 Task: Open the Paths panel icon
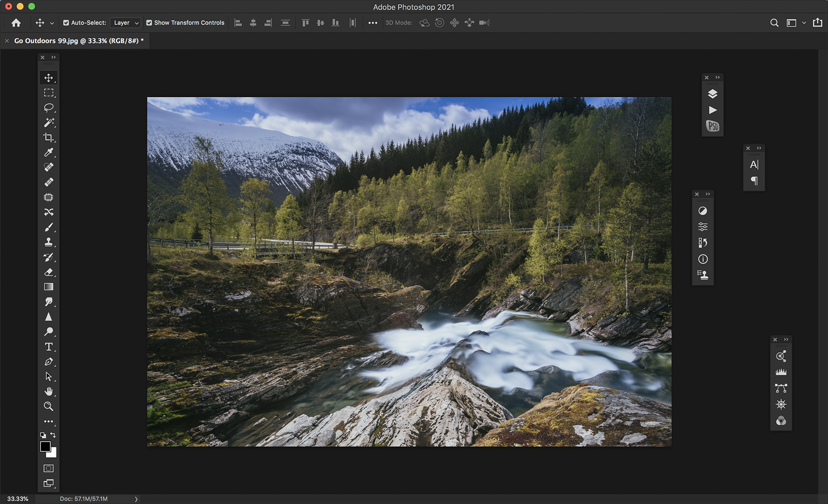[x=781, y=389]
